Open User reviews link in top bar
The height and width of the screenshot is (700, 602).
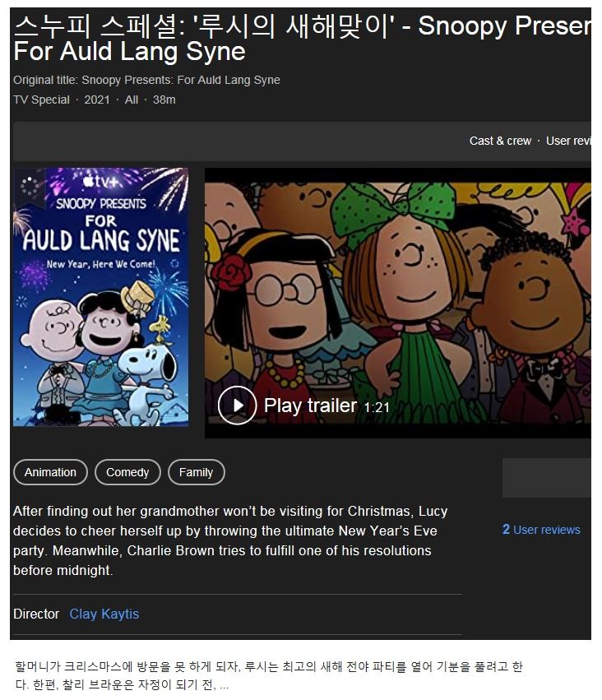568,141
